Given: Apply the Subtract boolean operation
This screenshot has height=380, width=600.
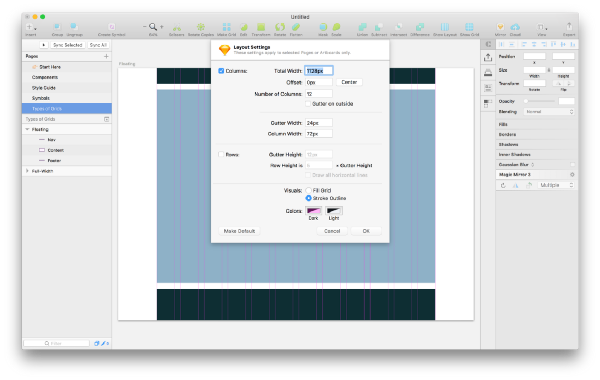Looking at the screenshot, I should (x=379, y=27).
